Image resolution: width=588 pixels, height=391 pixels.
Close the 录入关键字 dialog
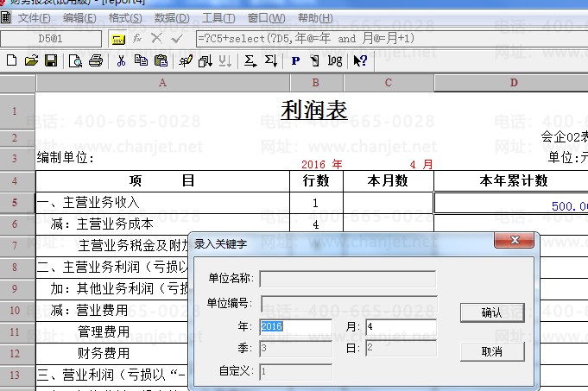point(514,240)
